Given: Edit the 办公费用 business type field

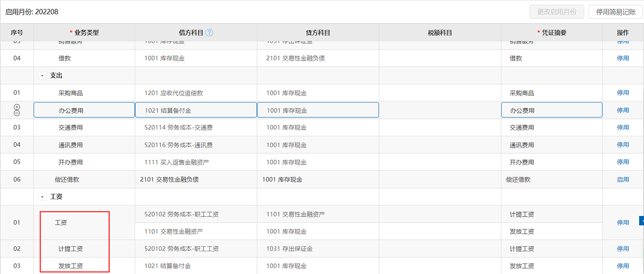Looking at the screenshot, I should tap(84, 110).
